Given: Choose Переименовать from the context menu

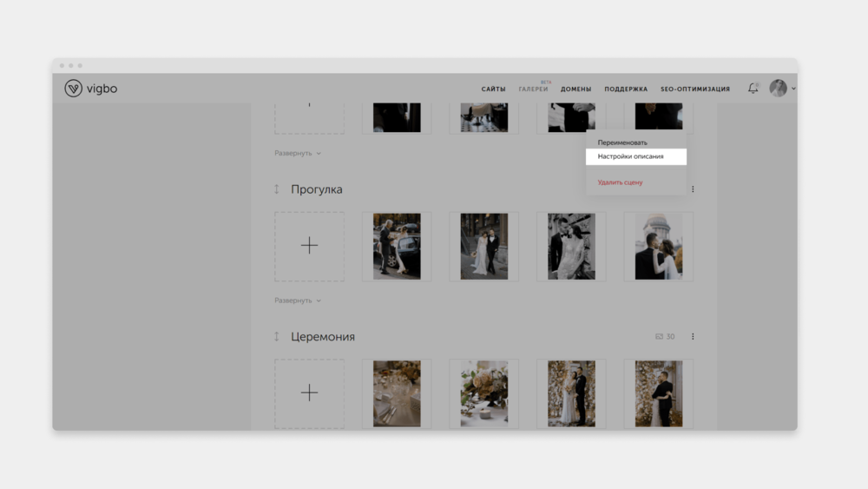Looking at the screenshot, I should click(622, 142).
